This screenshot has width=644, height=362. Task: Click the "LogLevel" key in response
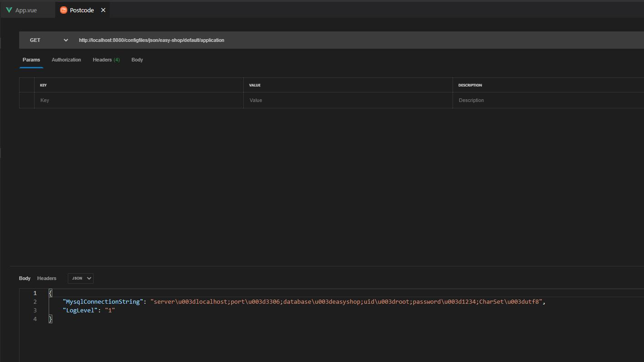click(x=80, y=310)
